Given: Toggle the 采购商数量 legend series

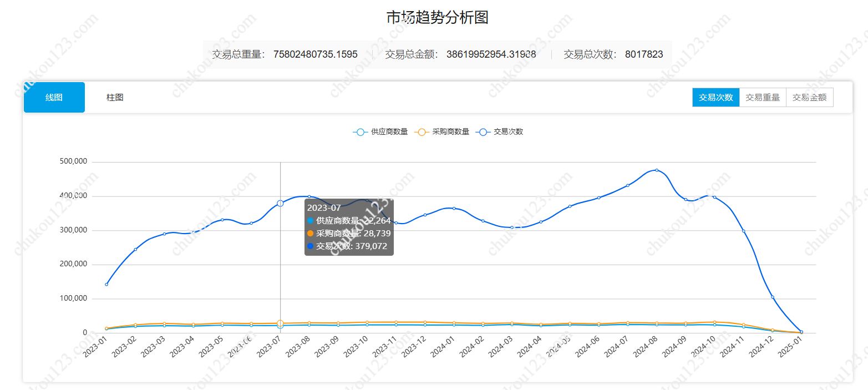Looking at the screenshot, I should pos(442,132).
